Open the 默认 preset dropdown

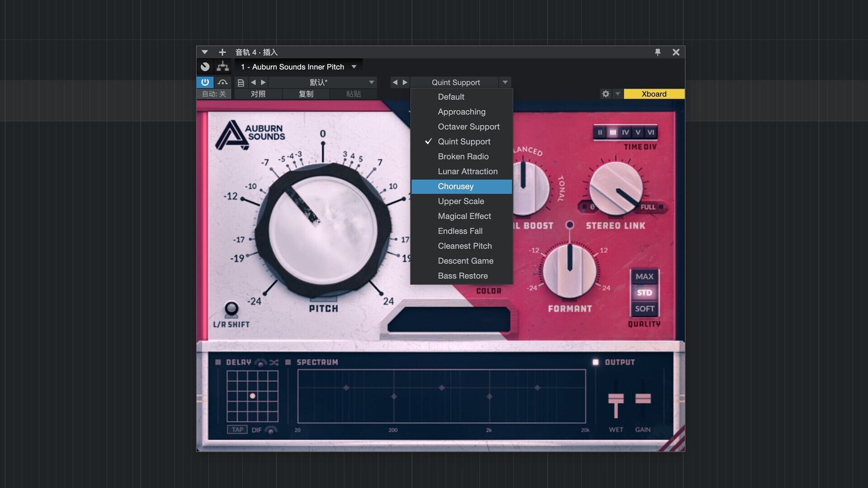[x=323, y=82]
